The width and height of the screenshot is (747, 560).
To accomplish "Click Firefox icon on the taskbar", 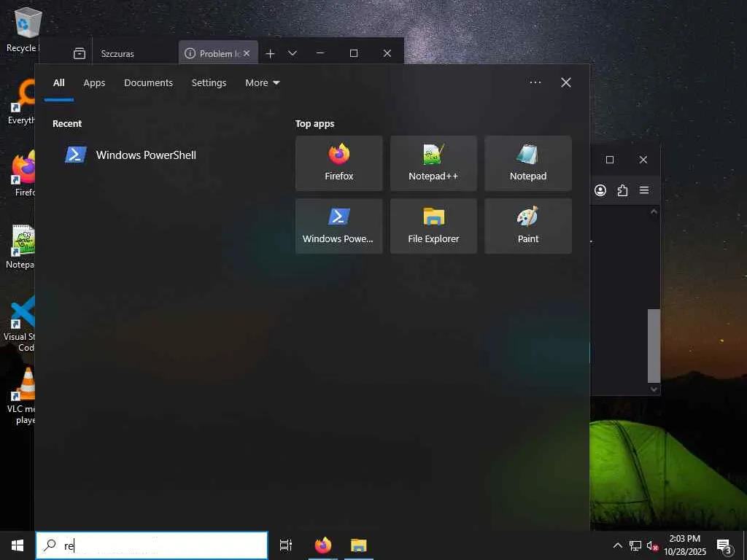I will pyautogui.click(x=323, y=545).
